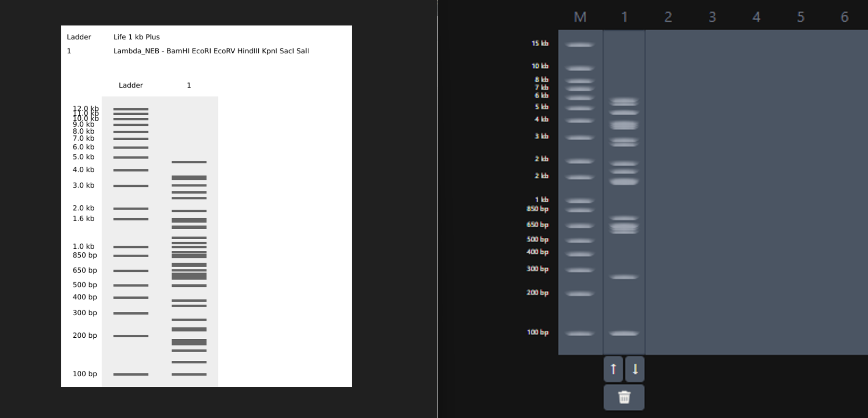Viewport: 868px width, 418px height.
Task: Click the move lane up arrow
Action: point(613,369)
